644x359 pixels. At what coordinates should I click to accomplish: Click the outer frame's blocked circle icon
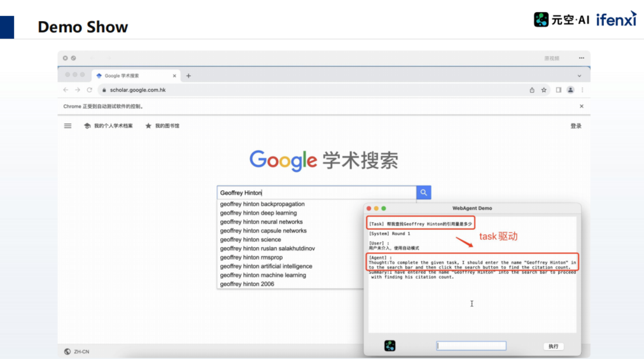point(74,59)
